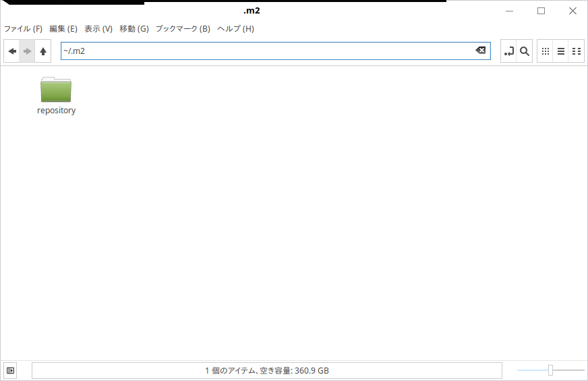Clear the location bar text
Screen dimensions: 588x381
tap(480, 51)
